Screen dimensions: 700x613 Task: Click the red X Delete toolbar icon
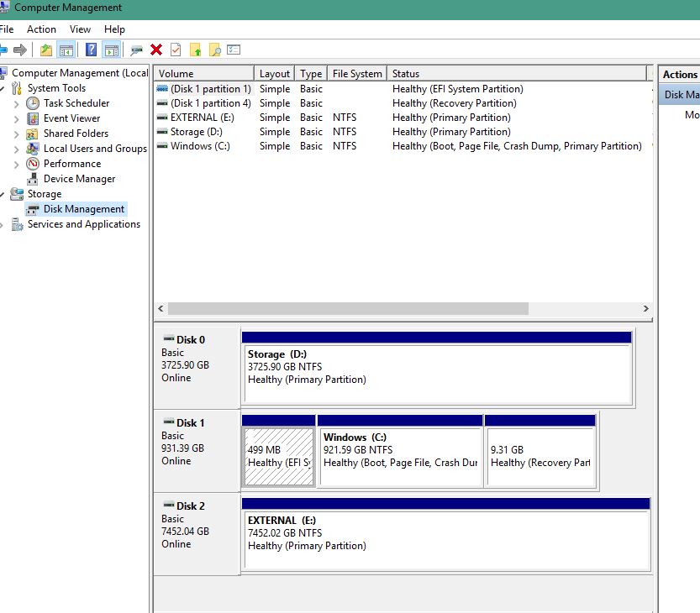[156, 50]
